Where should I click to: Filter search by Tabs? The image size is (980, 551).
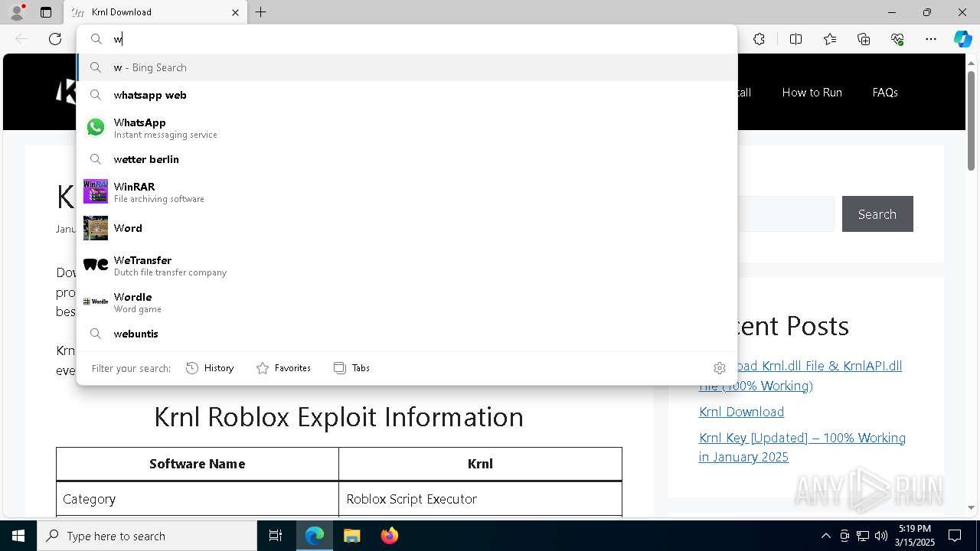pyautogui.click(x=352, y=368)
